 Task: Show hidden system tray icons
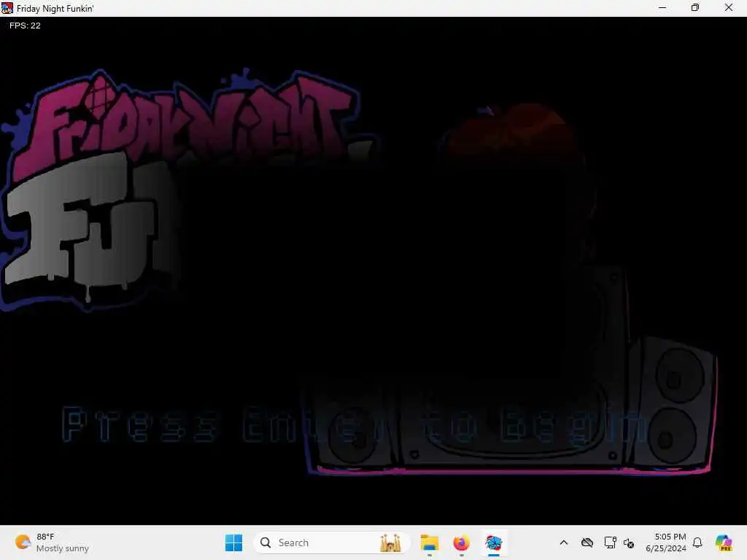click(x=564, y=542)
